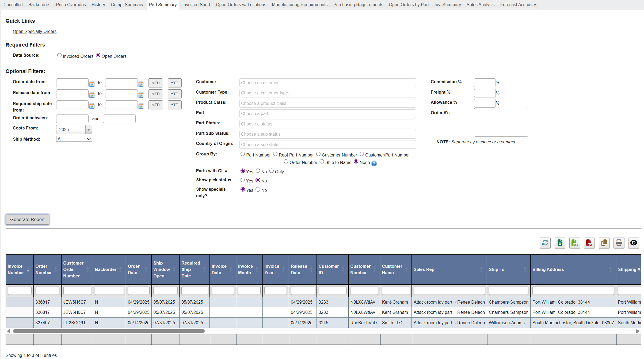This screenshot has width=644, height=359.
Task: Group results by Customer Number
Action: (x=318, y=154)
